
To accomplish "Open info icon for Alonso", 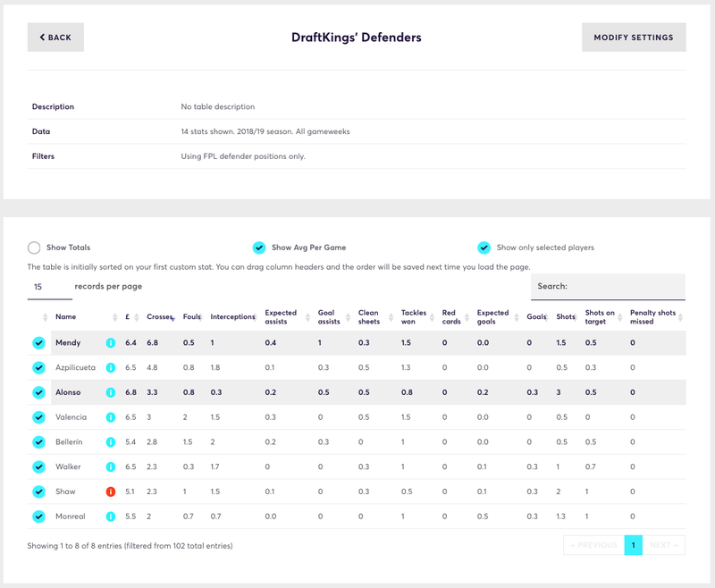I will (110, 392).
